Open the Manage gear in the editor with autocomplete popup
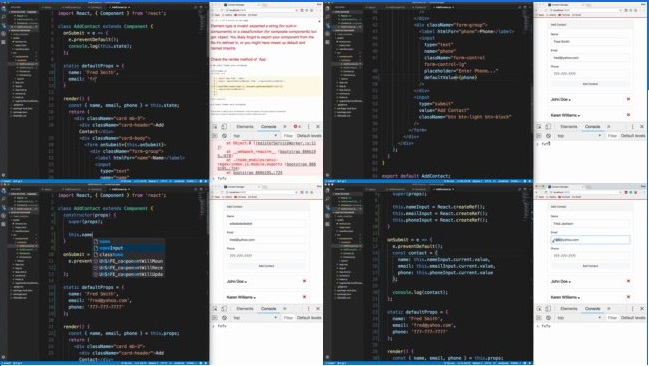The image size is (649, 366). pos(4,357)
